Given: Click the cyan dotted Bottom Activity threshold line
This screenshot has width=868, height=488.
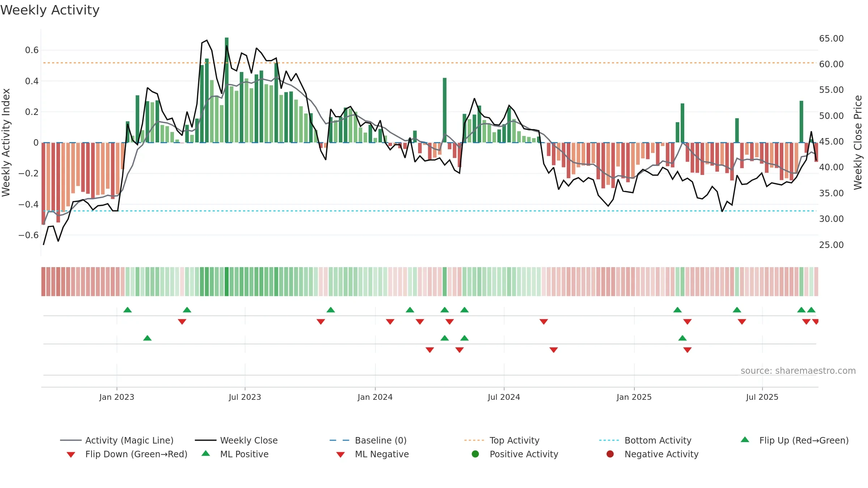Looking at the screenshot, I should [430, 211].
